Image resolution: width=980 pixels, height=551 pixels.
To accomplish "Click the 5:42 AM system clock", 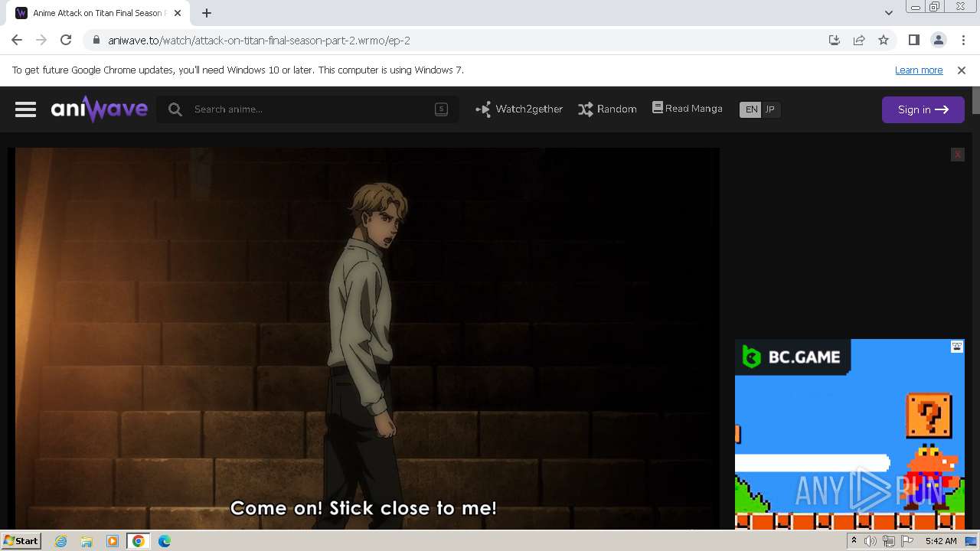I will [941, 541].
